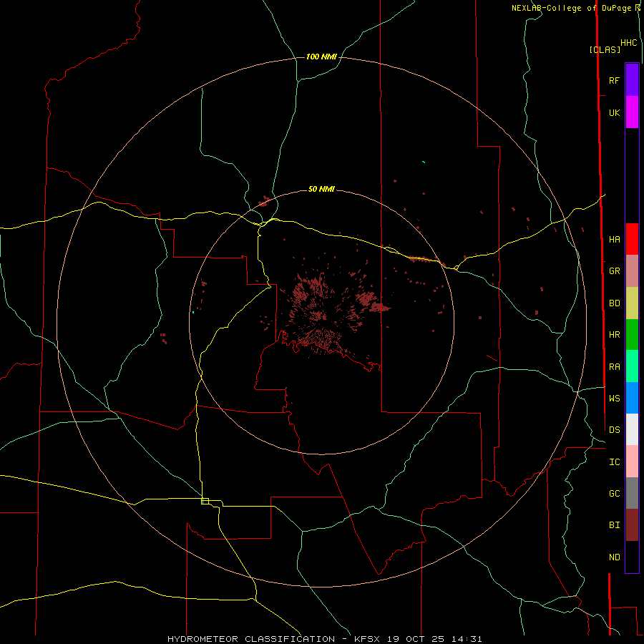Click the 'HA' legend label
This screenshot has height=644, width=644.
[x=615, y=240]
